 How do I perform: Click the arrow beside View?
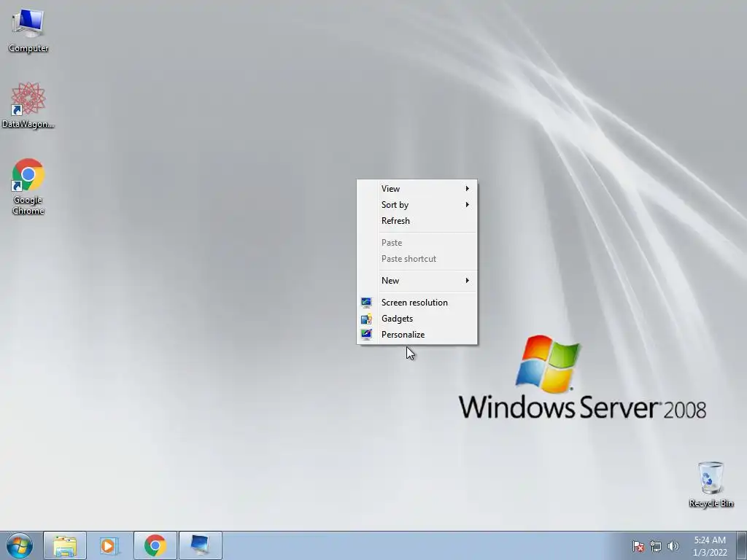coord(468,189)
